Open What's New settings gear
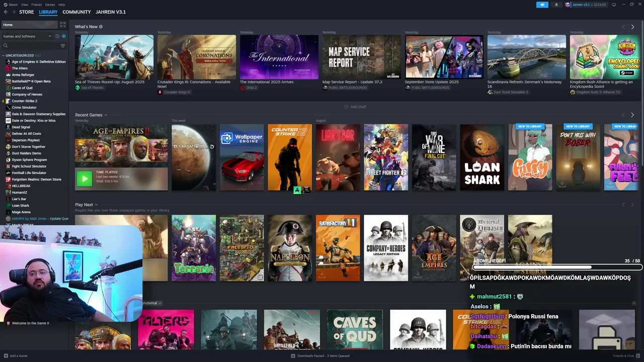The image size is (644, 362). pos(101,27)
